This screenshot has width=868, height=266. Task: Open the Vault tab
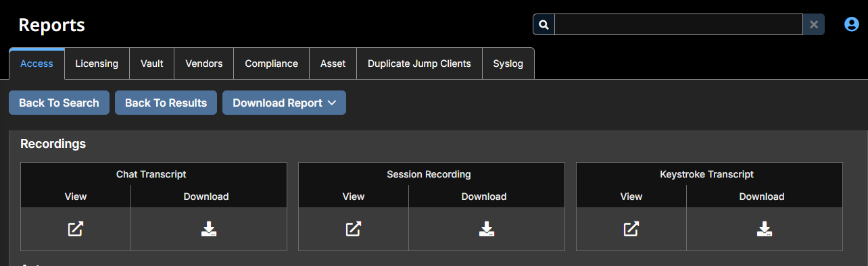coord(152,63)
